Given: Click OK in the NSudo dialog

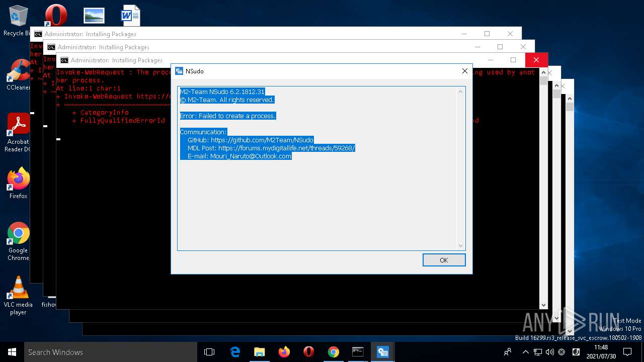Looking at the screenshot, I should pos(444,260).
